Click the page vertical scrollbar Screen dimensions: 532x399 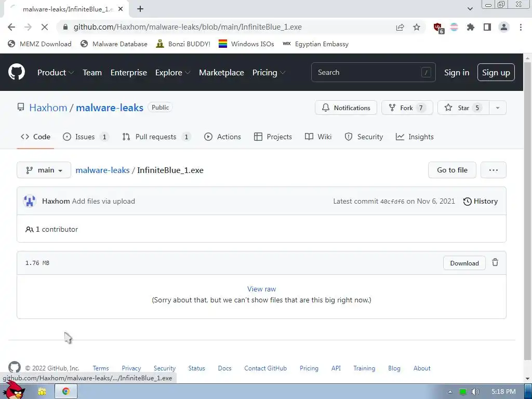click(527, 210)
